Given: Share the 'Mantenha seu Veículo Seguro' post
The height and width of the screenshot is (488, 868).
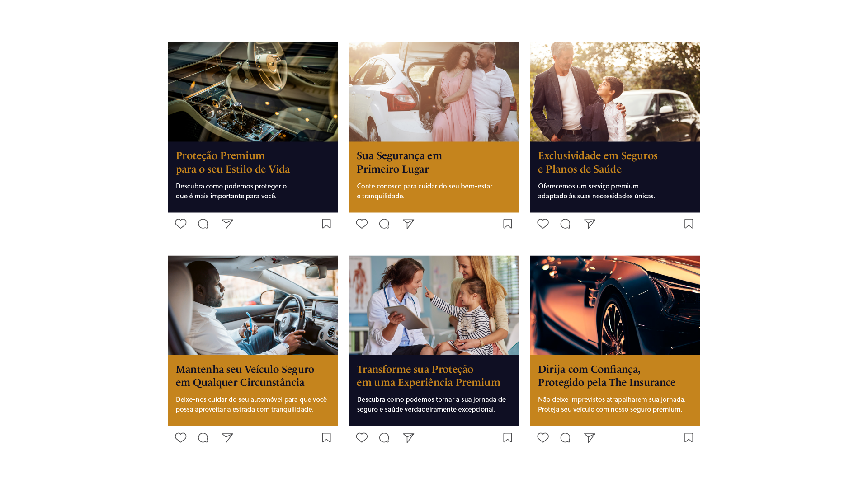Looking at the screenshot, I should pyautogui.click(x=227, y=437).
